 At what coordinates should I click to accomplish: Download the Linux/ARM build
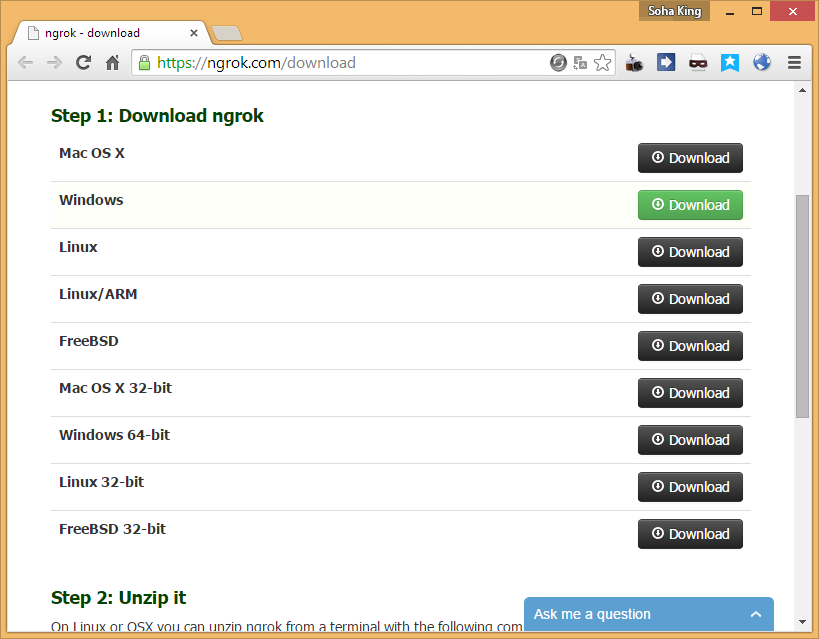(x=690, y=299)
